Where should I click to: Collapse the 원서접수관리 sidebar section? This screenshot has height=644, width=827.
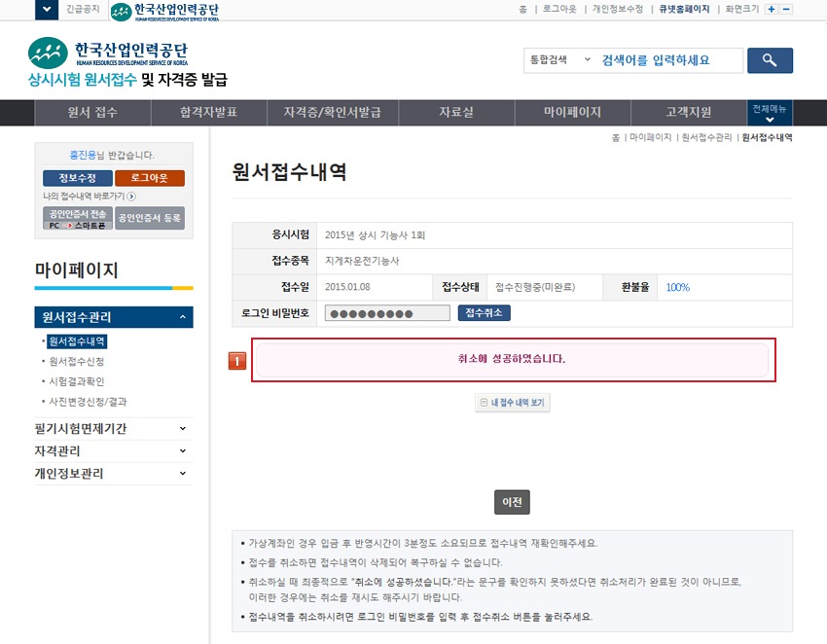[183, 317]
